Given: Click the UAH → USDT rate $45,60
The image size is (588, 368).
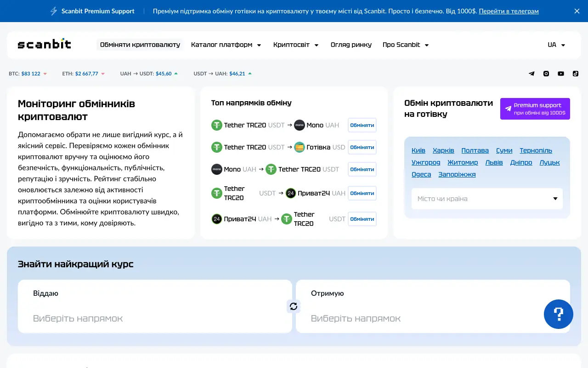Looking at the screenshot, I should 164,74.
